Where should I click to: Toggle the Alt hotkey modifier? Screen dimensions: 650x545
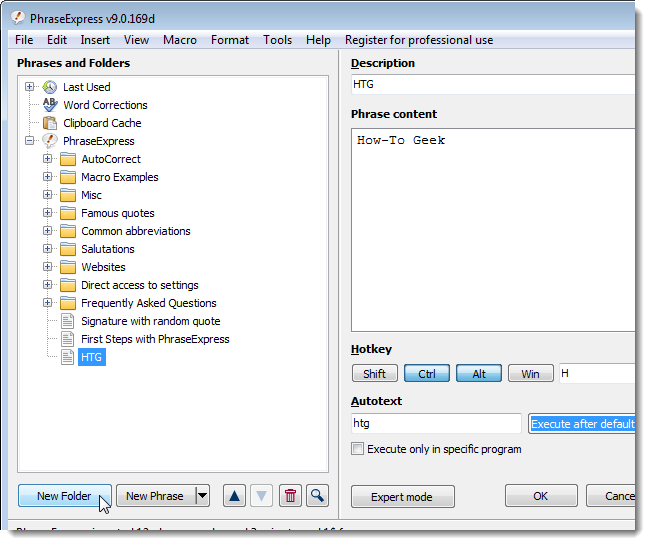(479, 373)
